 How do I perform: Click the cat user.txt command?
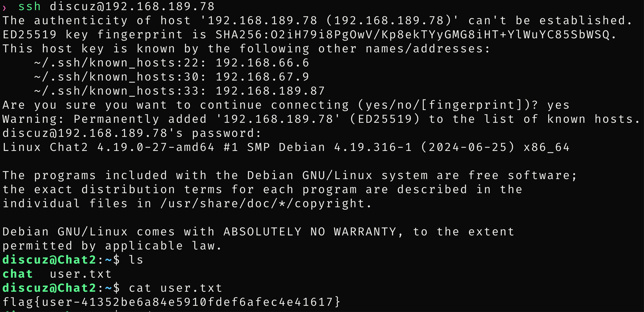[x=175, y=288]
